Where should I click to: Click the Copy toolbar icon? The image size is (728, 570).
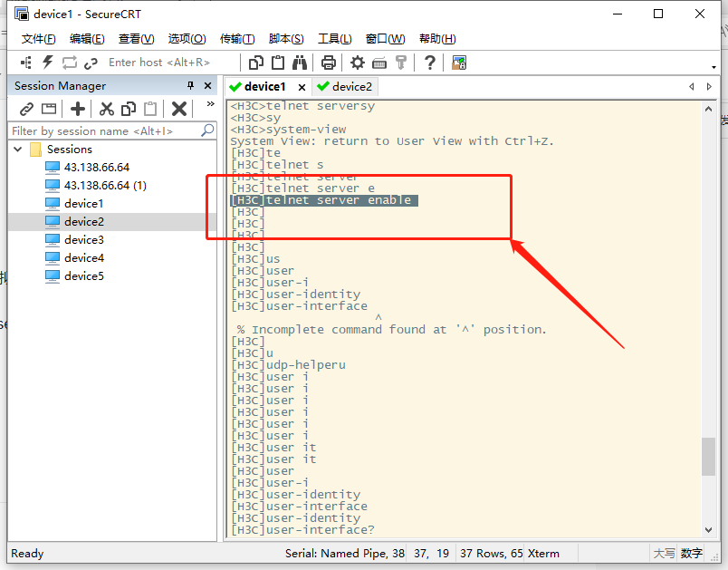tap(256, 63)
